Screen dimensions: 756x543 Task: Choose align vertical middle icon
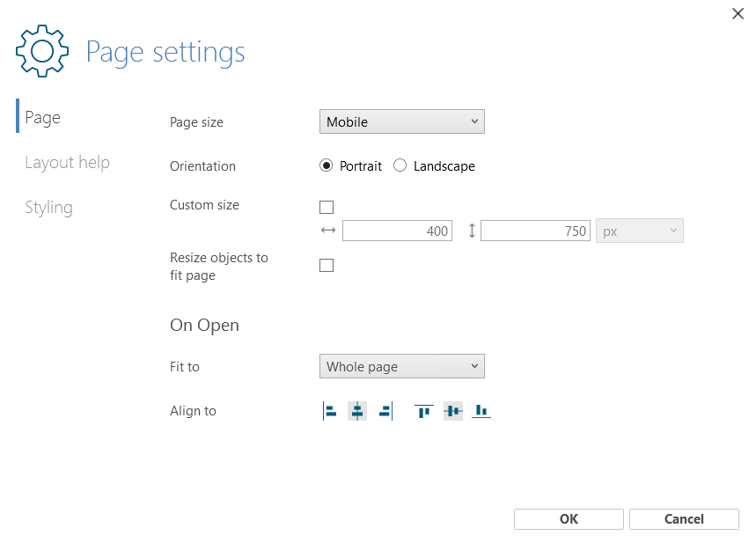click(452, 411)
